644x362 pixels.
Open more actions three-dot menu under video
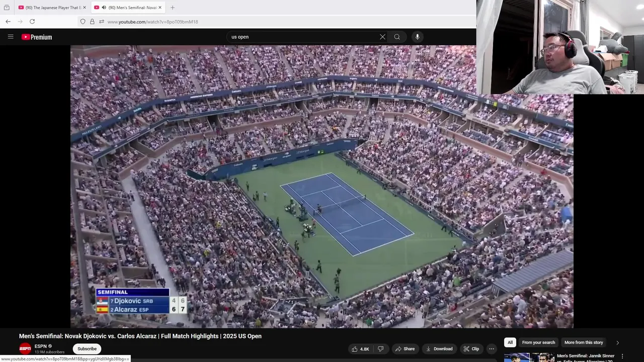tap(492, 349)
